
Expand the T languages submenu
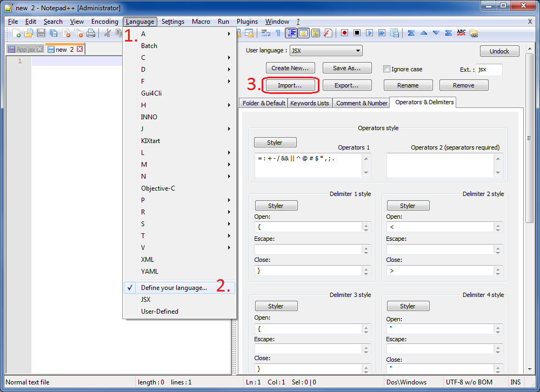[179, 235]
